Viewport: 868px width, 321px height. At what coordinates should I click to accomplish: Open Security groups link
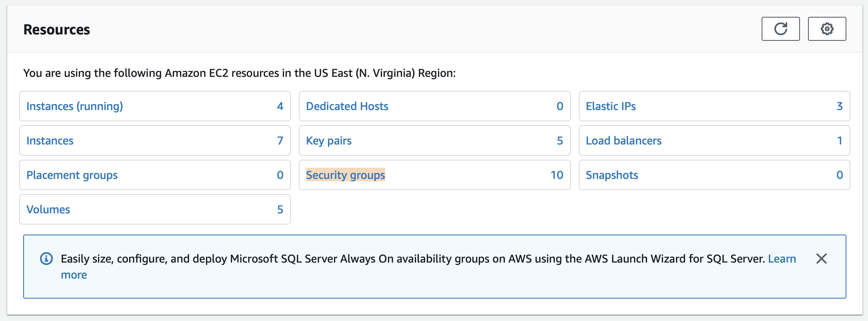[346, 175]
